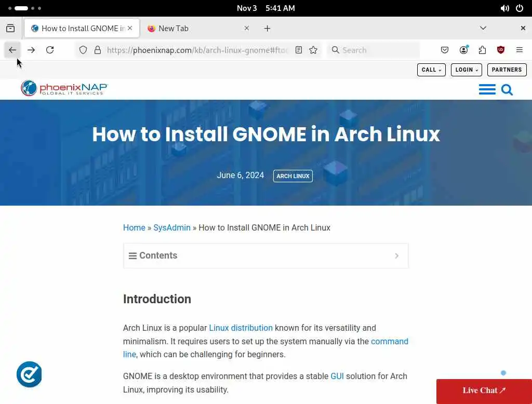This screenshot has height=404, width=532.
Task: Open the tracking protection shield icon
Action: (x=83, y=50)
